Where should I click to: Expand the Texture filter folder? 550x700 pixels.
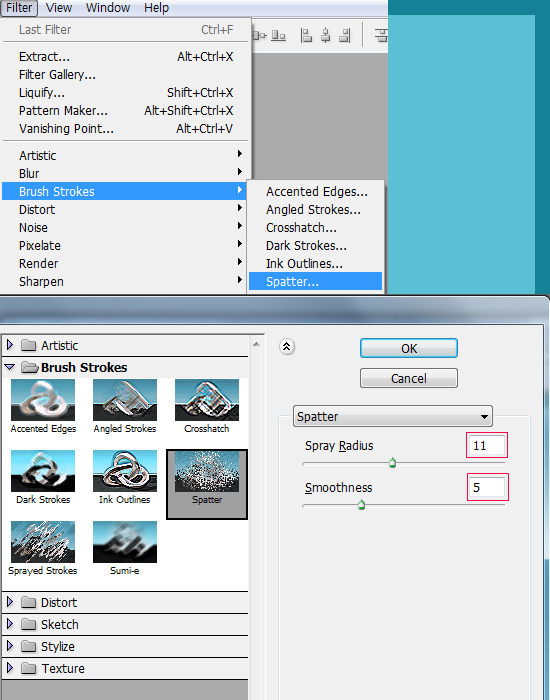tap(10, 668)
